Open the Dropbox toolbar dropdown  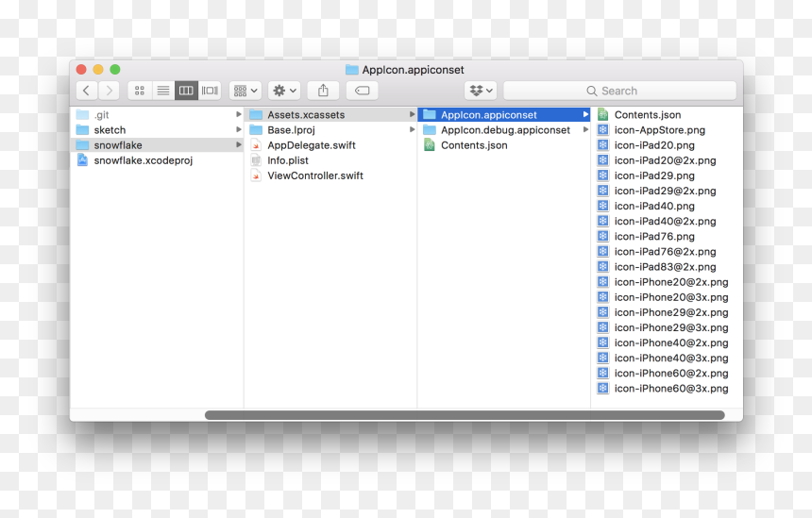coord(481,91)
